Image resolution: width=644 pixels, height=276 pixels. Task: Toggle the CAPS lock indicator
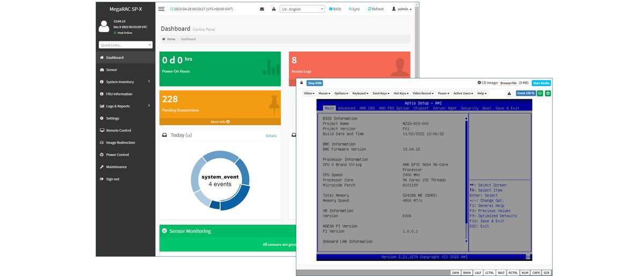tap(536, 273)
